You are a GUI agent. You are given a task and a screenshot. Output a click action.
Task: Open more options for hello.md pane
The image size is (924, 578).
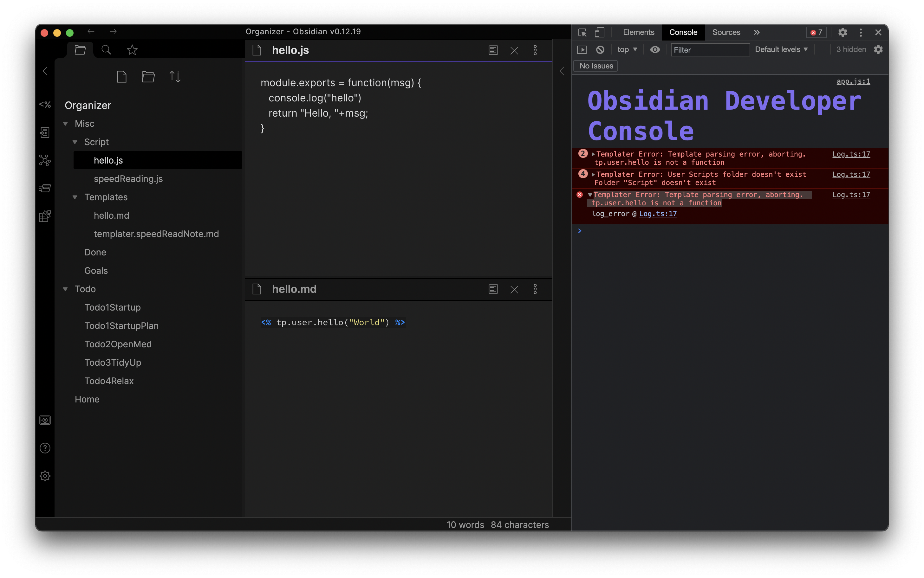pyautogui.click(x=536, y=289)
